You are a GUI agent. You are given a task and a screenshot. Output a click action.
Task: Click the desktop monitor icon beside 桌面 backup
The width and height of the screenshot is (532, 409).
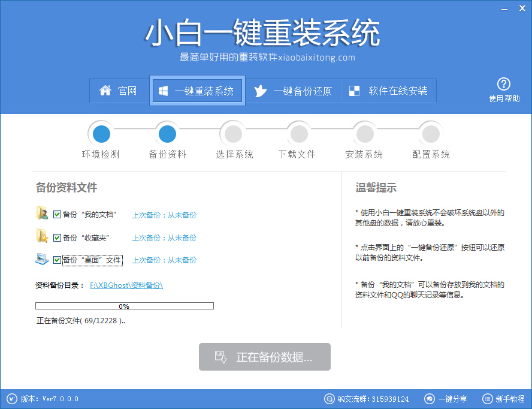[x=43, y=258]
